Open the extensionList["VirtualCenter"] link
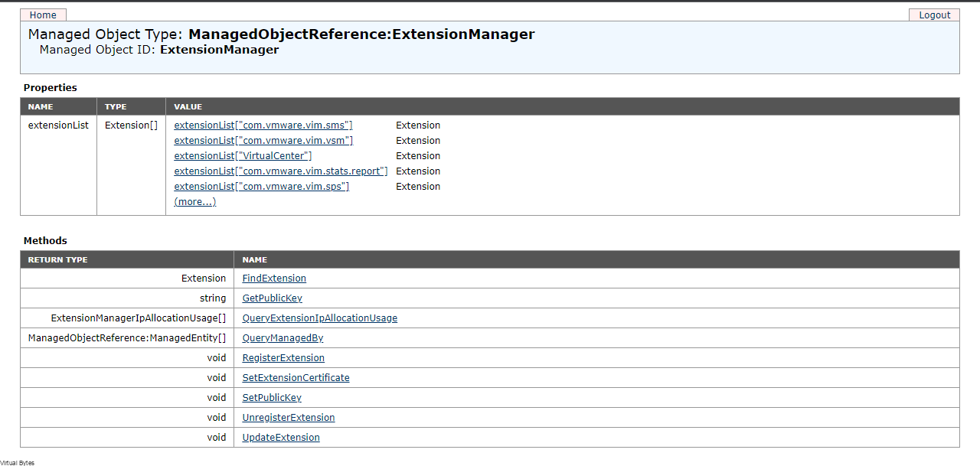This screenshot has height=466, width=980. (x=242, y=155)
